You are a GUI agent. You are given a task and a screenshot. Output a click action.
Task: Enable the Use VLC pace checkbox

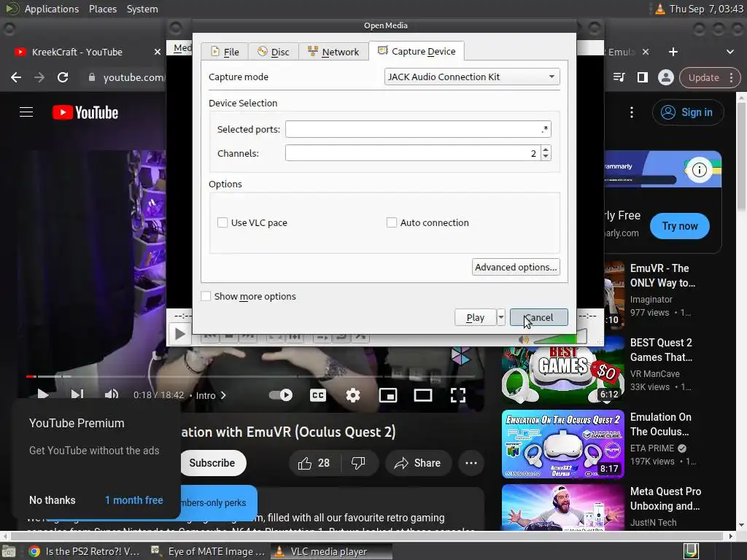(x=222, y=222)
